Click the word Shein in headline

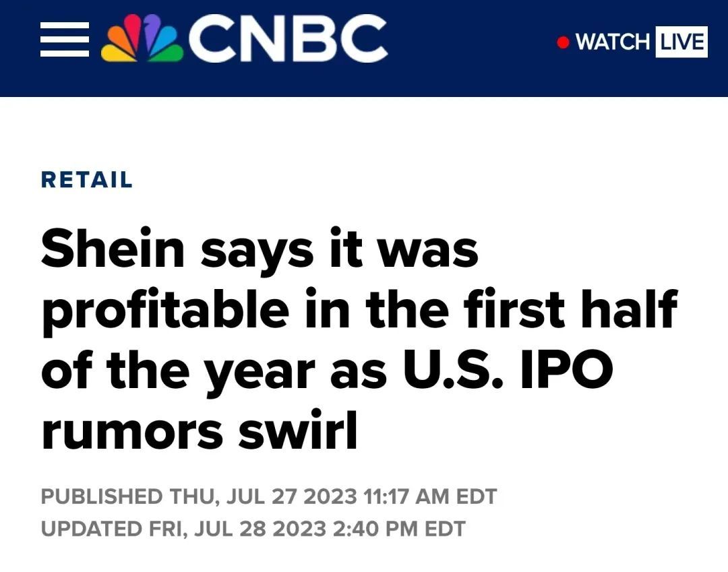pos(113,248)
